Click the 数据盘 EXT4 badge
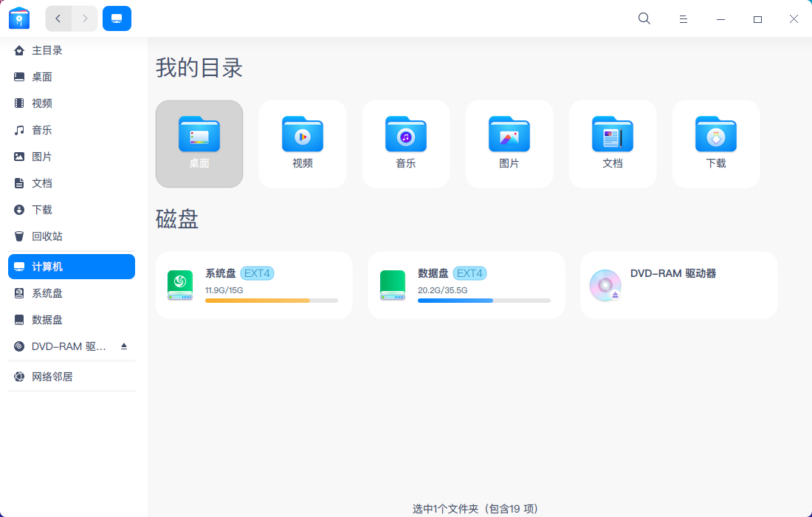812x517 pixels. pyautogui.click(x=469, y=273)
